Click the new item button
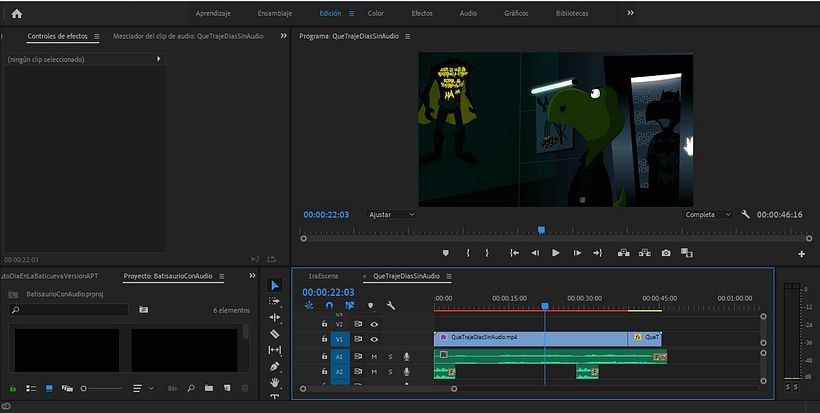Image resolution: width=820 pixels, height=413 pixels. point(226,388)
